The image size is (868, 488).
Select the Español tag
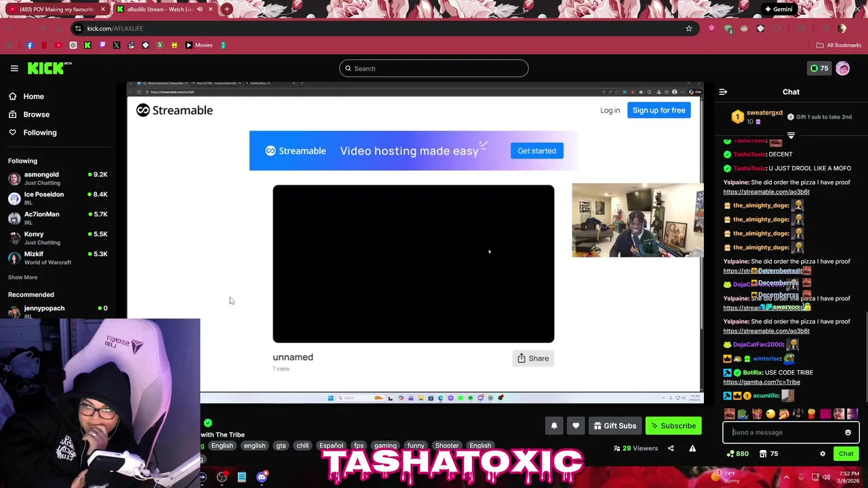click(331, 446)
